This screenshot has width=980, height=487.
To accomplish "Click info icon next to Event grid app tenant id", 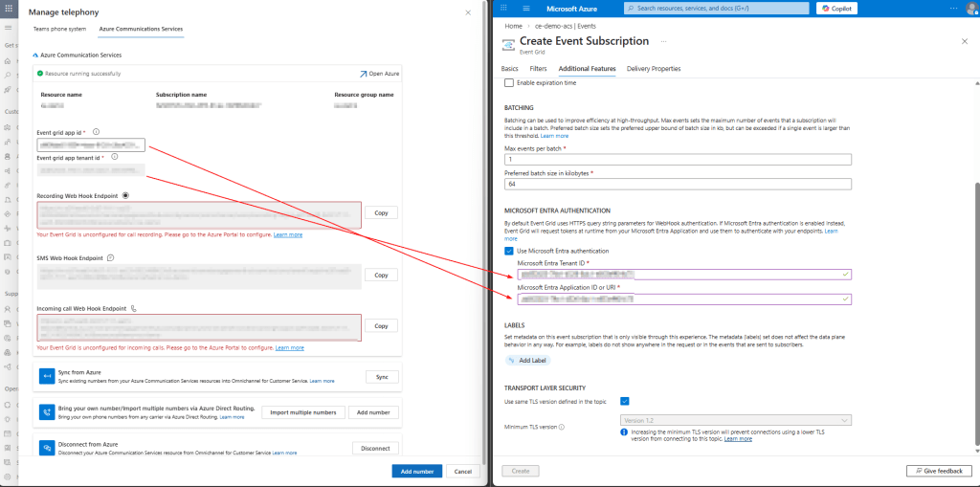I will tap(114, 156).
